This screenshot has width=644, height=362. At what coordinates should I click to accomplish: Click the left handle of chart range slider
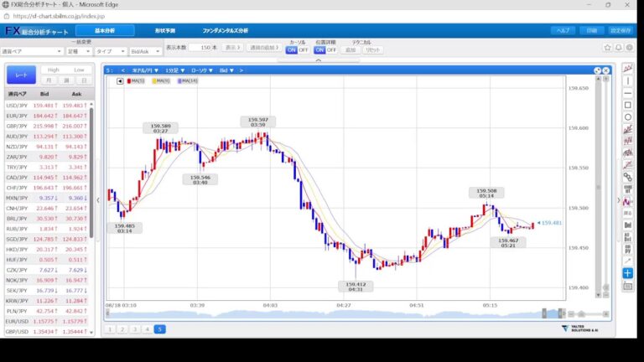(x=544, y=313)
